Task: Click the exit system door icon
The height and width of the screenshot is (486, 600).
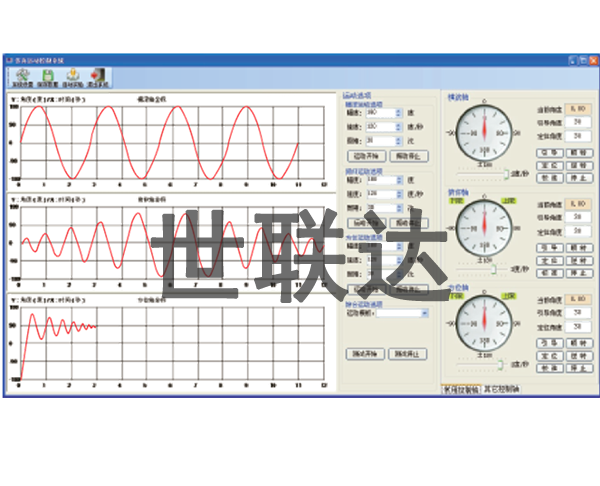Action: pos(98,78)
